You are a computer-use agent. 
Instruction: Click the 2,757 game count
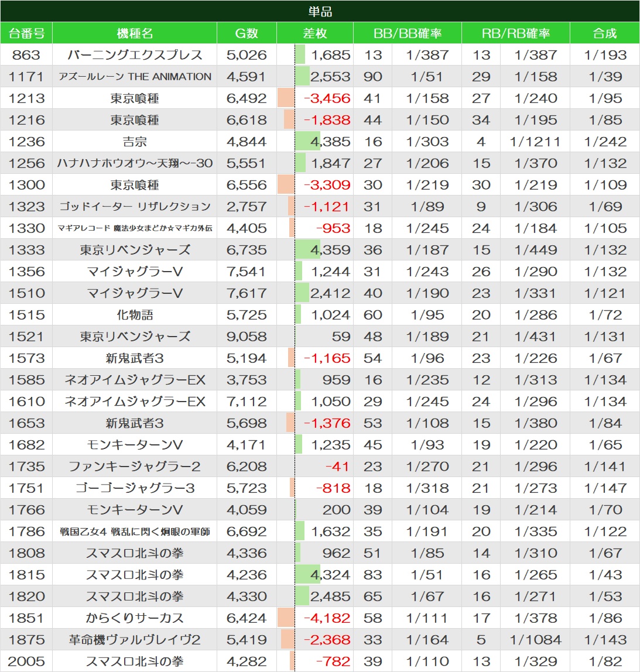[247, 207]
